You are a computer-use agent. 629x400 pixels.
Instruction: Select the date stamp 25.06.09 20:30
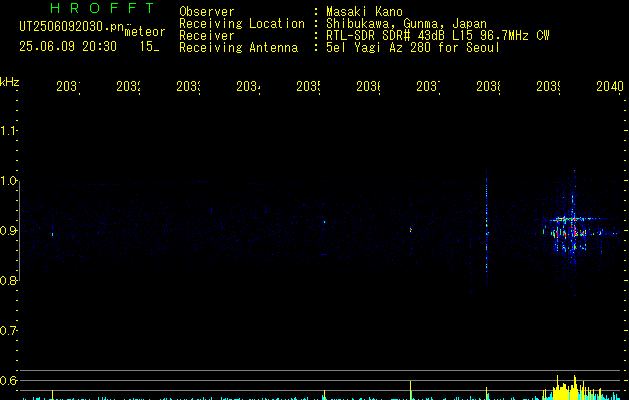pyautogui.click(x=68, y=47)
